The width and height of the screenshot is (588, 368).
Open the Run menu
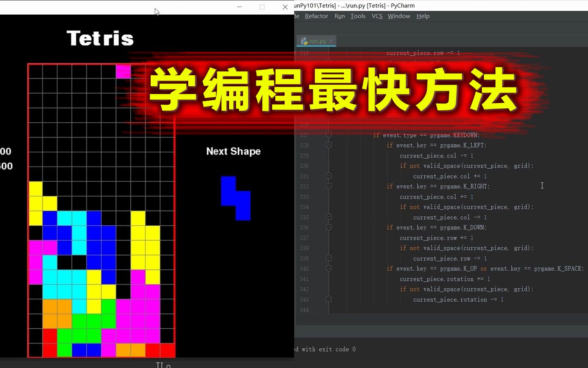tap(339, 16)
